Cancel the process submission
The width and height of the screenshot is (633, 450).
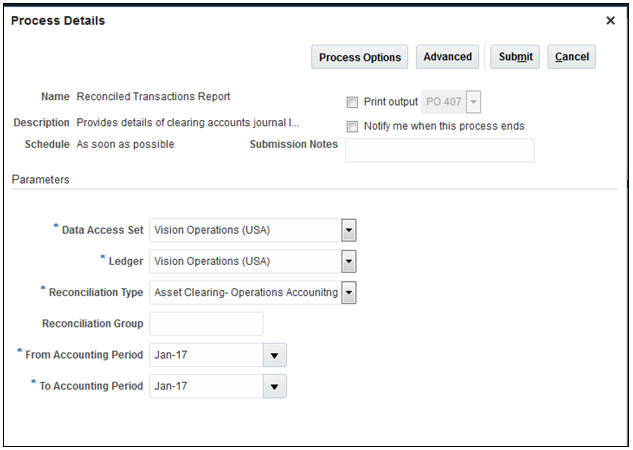(x=571, y=57)
